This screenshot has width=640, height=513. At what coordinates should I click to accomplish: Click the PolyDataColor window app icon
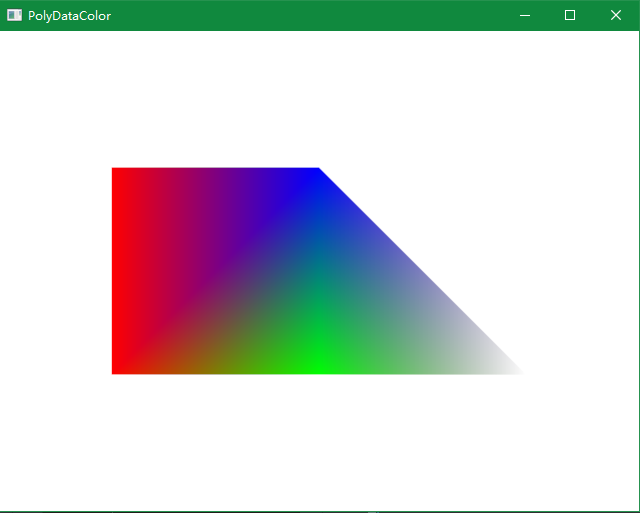click(x=14, y=15)
